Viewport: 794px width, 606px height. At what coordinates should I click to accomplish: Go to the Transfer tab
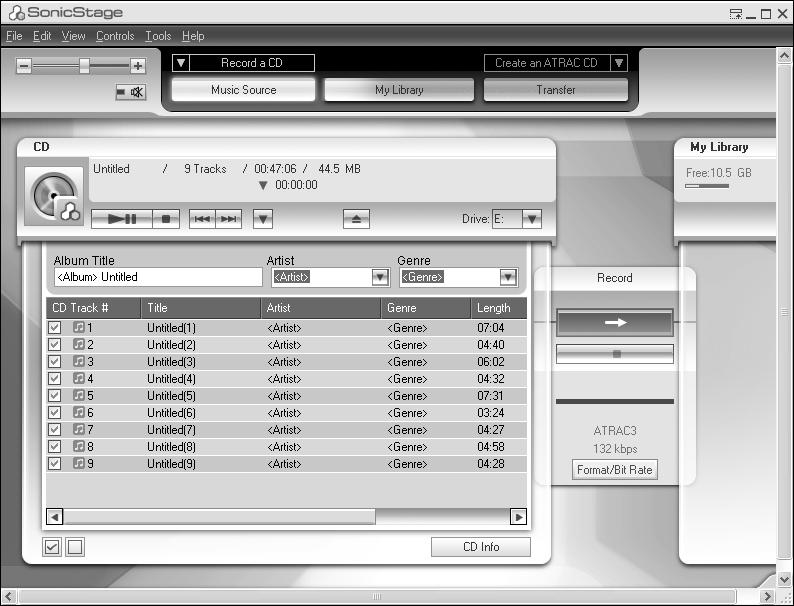pos(555,90)
